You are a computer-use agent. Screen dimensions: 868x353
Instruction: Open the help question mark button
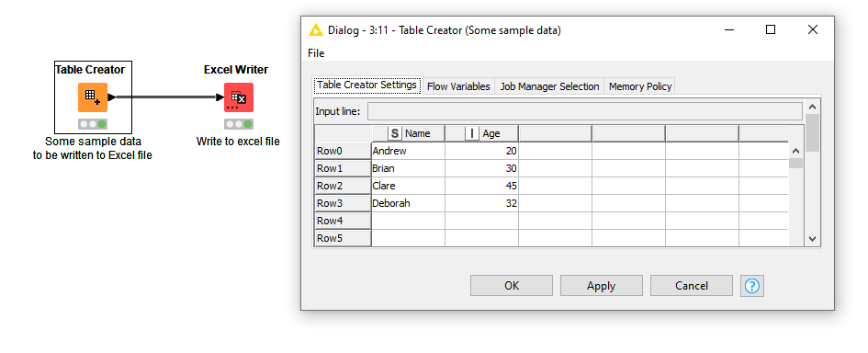(x=751, y=286)
